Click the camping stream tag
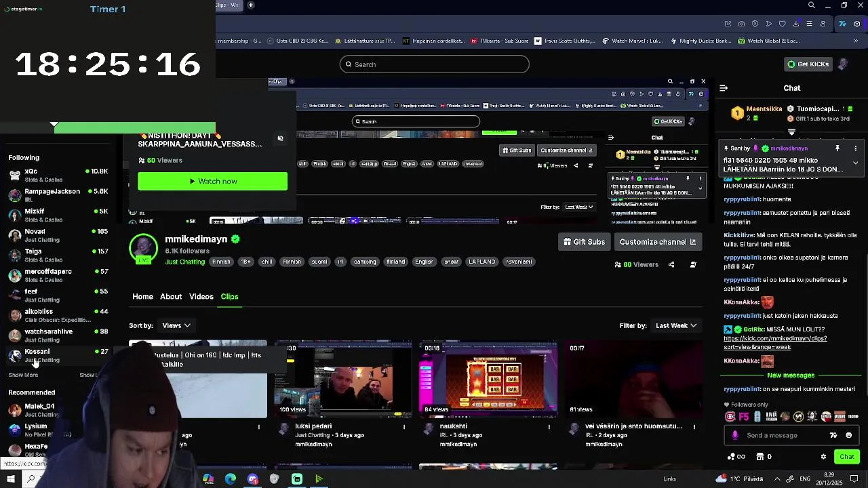The width and height of the screenshot is (868, 488). [x=365, y=262]
